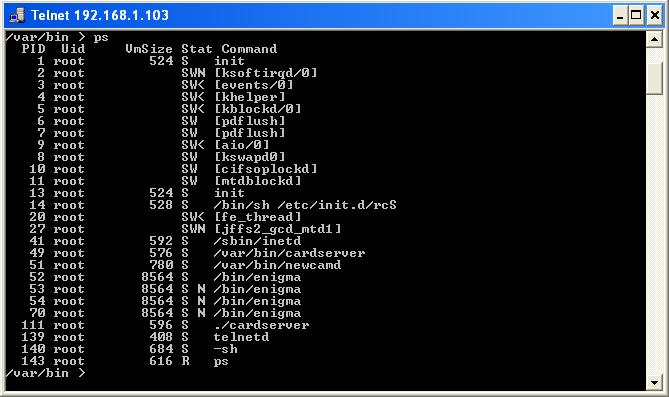Click VmSize value '780'
The height and width of the screenshot is (397, 669).
point(161,265)
